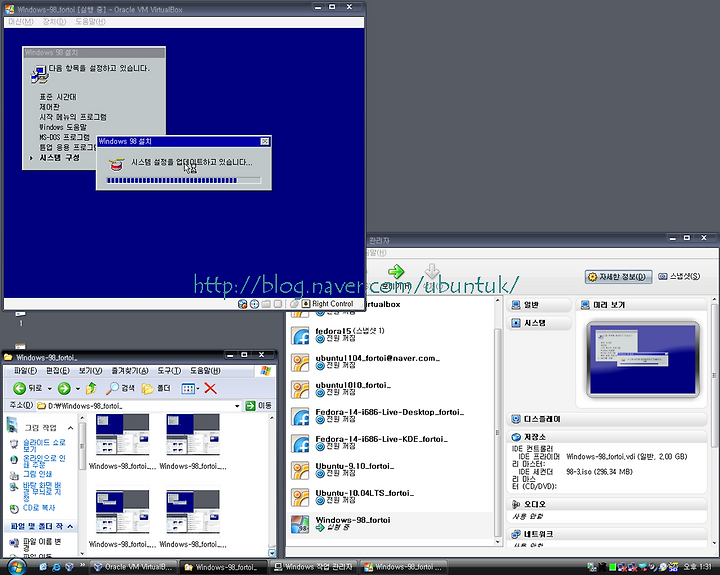Screen dimensions: 720x575
Task: Click CD로 복사 link
Action: click(39, 508)
